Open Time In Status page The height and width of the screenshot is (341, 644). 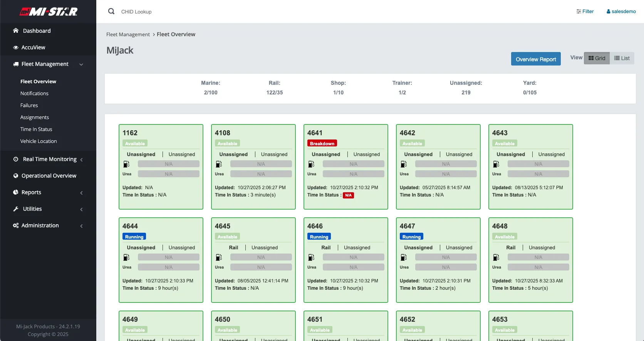[36, 129]
